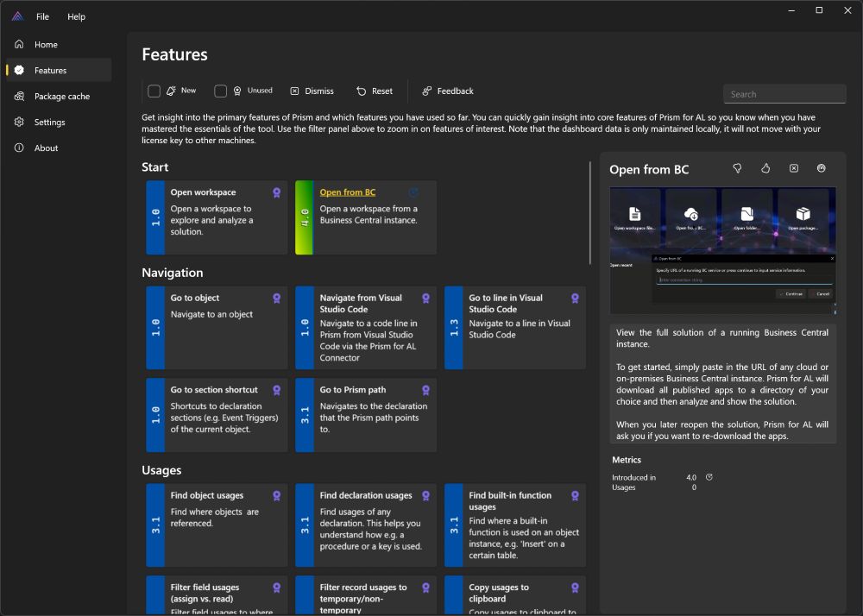This screenshot has width=863, height=616.
Task: Click the thumbs-up icon in Open from BC panel
Action: [x=765, y=168]
